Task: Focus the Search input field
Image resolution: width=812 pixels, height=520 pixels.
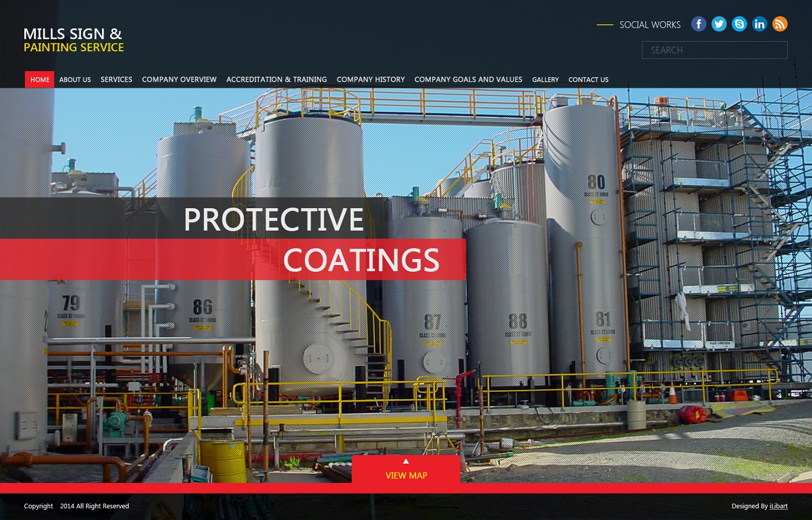Action: 714,50
